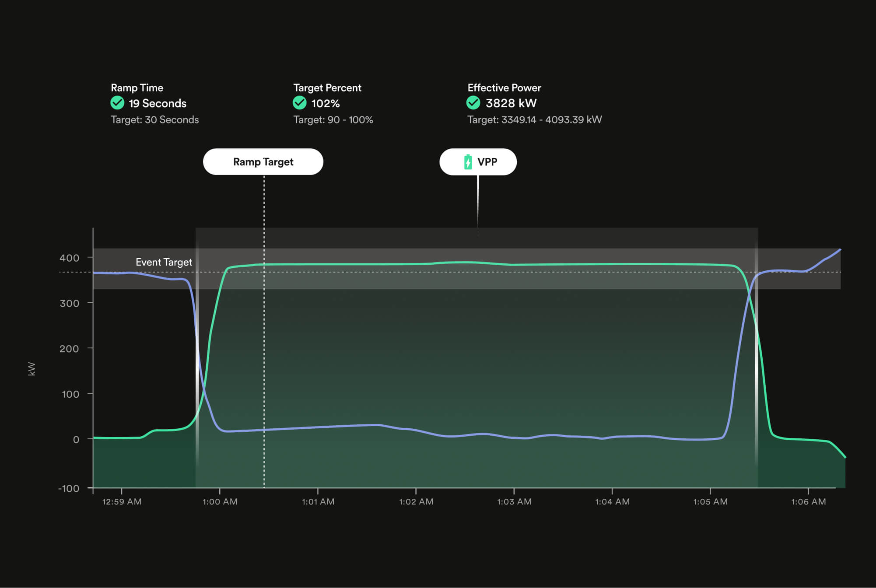Click the 400 value on kW axis

(69, 258)
